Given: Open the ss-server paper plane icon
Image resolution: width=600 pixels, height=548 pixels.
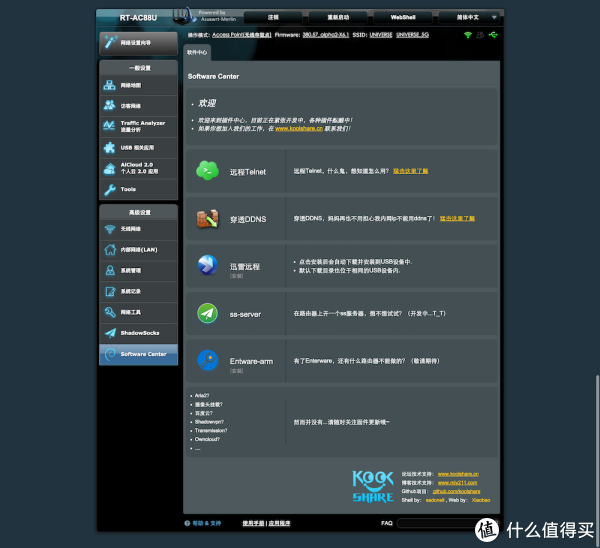Looking at the screenshot, I should click(207, 313).
